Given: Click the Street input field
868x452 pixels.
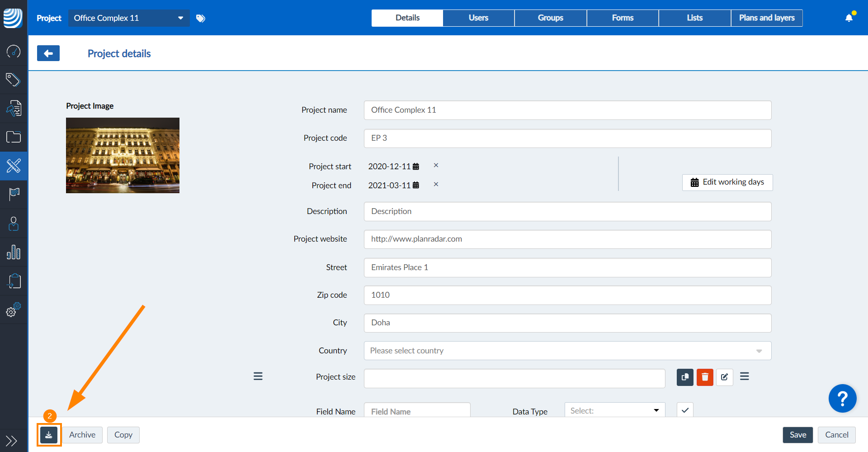Looking at the screenshot, I should [567, 267].
